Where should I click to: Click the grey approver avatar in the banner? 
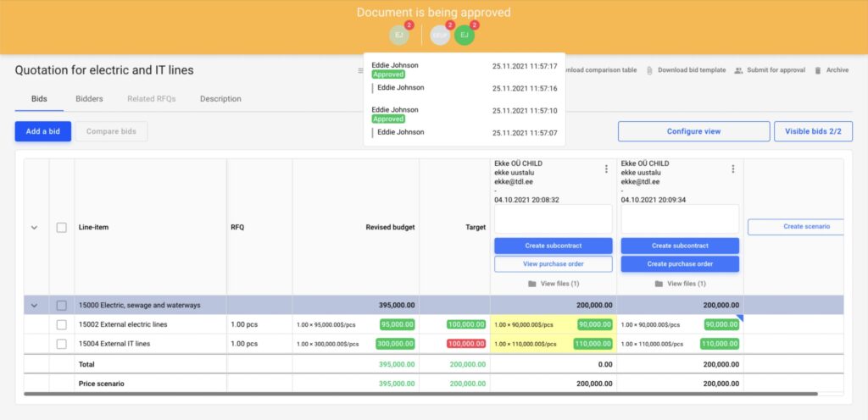pos(440,36)
